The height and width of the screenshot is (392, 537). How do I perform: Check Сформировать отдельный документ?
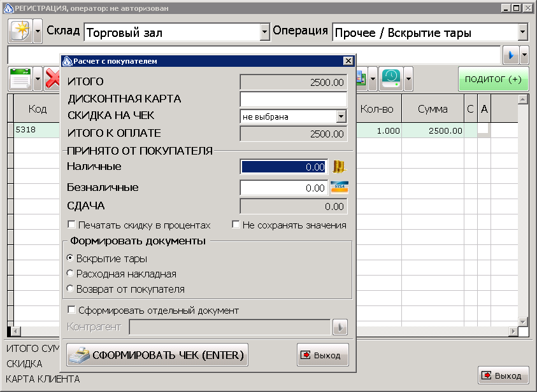71,310
